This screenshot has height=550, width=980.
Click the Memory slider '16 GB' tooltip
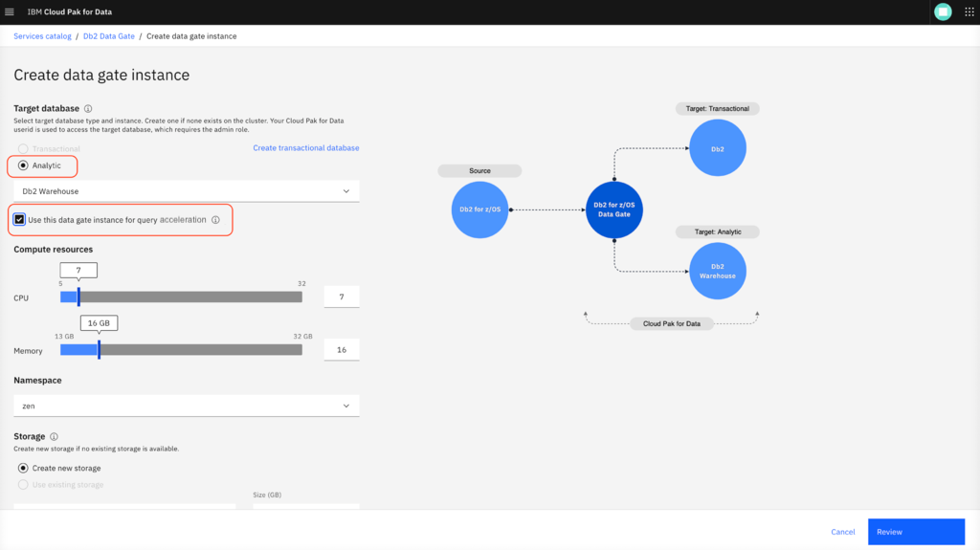[99, 323]
